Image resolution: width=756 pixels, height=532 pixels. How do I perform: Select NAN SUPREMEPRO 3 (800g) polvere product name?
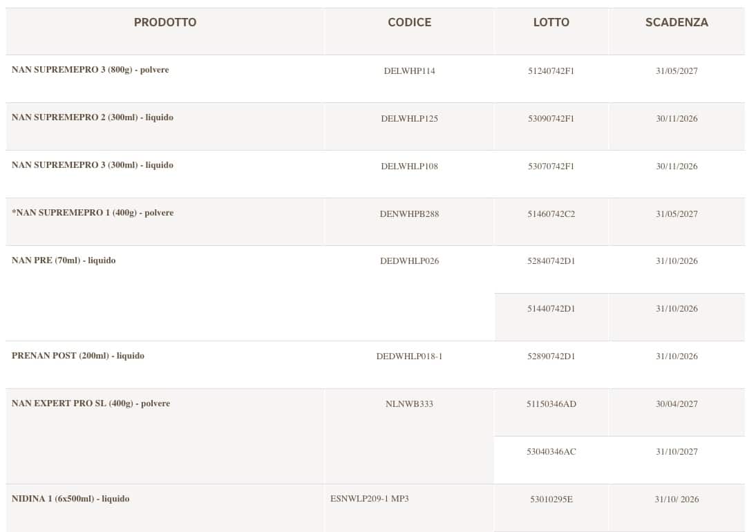[91, 70]
